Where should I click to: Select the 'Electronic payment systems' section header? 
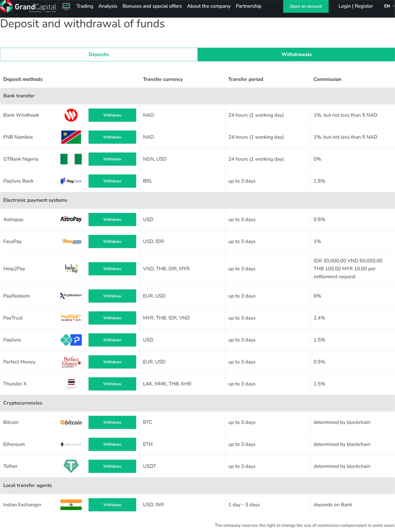pyautogui.click(x=197, y=200)
